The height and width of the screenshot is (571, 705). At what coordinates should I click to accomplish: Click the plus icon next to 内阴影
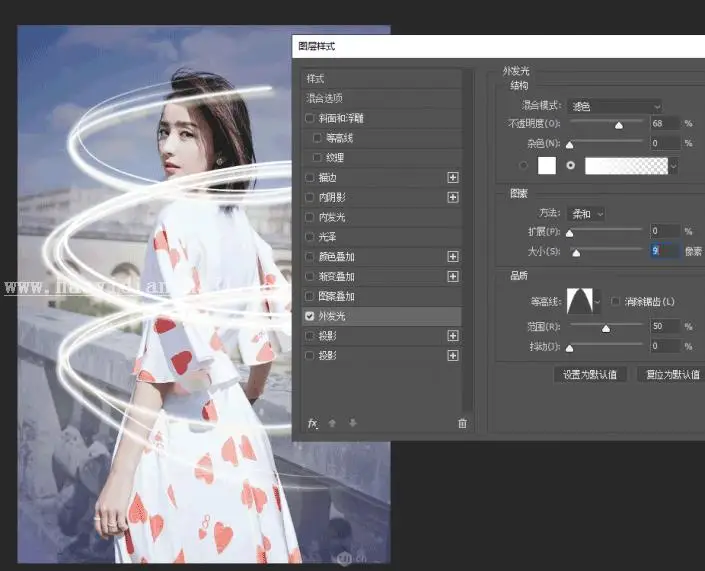point(453,197)
